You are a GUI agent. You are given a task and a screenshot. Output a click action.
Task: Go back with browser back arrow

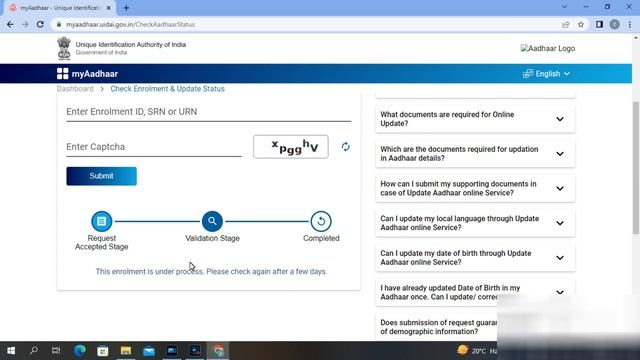pyautogui.click(x=10, y=24)
